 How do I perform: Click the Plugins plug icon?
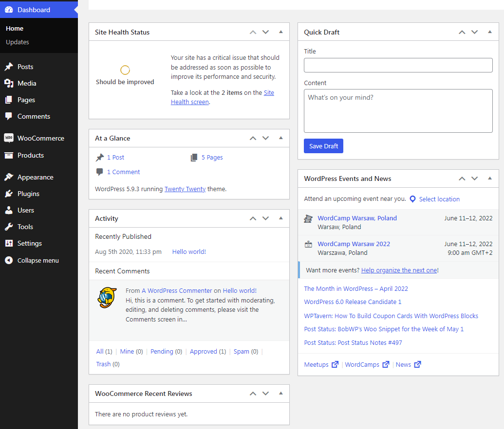[x=9, y=194]
